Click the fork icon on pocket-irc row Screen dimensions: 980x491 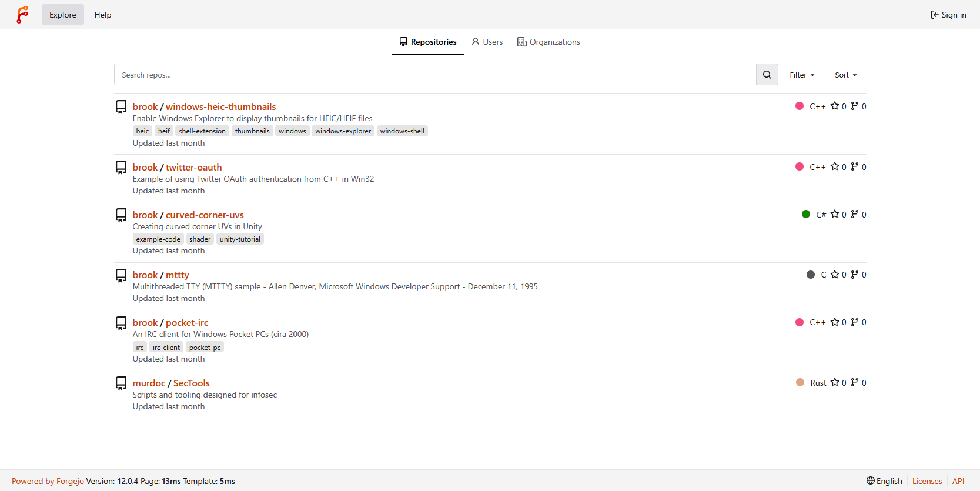tap(854, 322)
